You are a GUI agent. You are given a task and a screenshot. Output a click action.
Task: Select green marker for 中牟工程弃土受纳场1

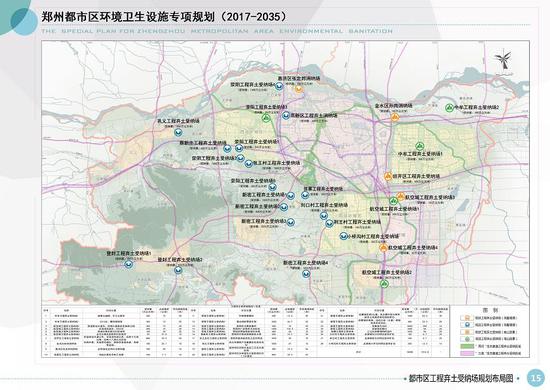(419, 146)
